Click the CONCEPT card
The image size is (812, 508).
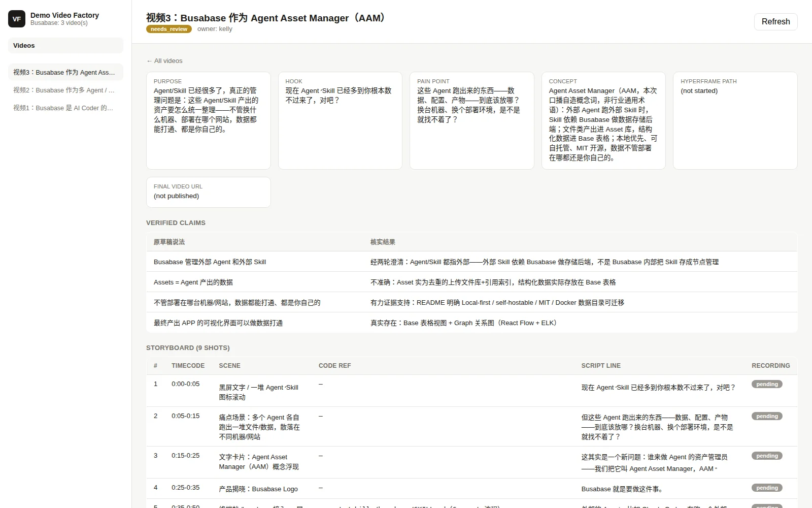(x=603, y=120)
